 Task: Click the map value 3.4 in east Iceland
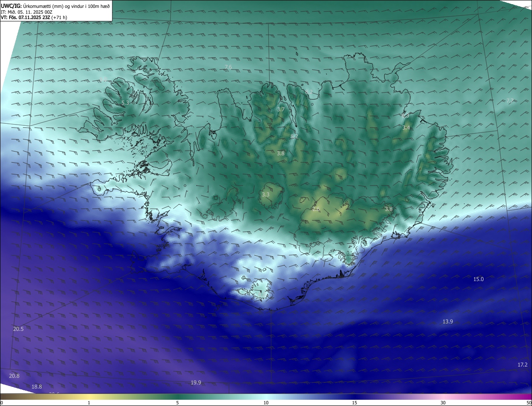coord(406,128)
